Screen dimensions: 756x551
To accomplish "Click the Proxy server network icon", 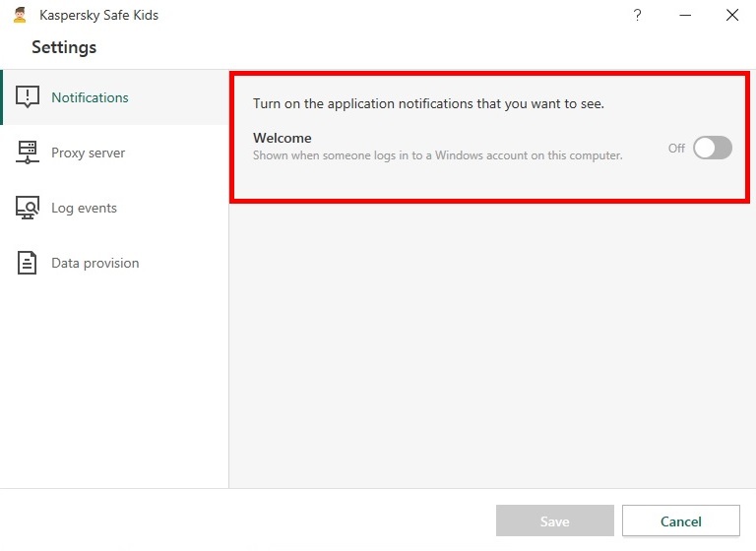I will [28, 152].
